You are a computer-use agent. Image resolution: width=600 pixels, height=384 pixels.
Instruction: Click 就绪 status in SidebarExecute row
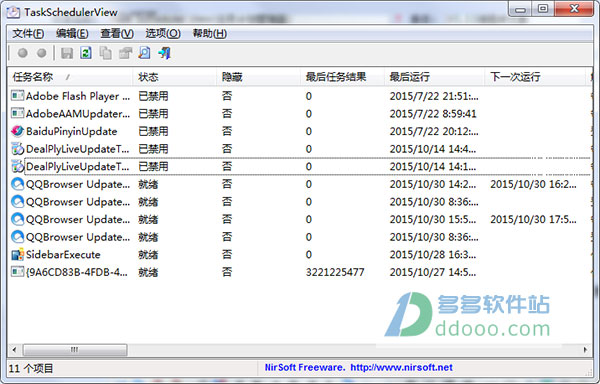point(148,254)
